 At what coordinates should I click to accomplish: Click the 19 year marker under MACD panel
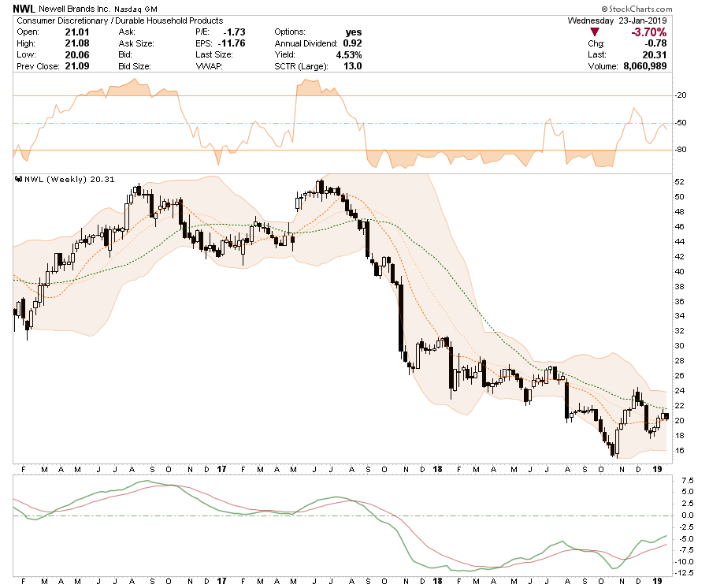click(x=658, y=581)
